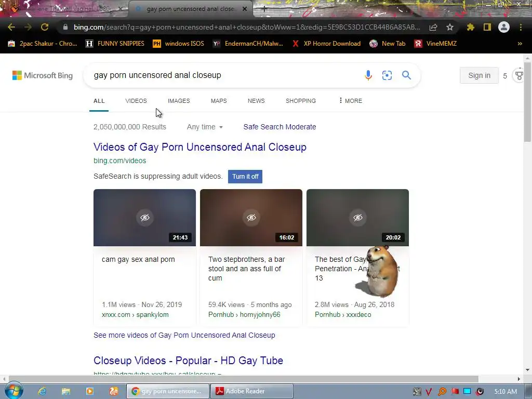The height and width of the screenshot is (399, 532).
Task: Open Microsoft Rewards trophy icon
Action: (519, 75)
